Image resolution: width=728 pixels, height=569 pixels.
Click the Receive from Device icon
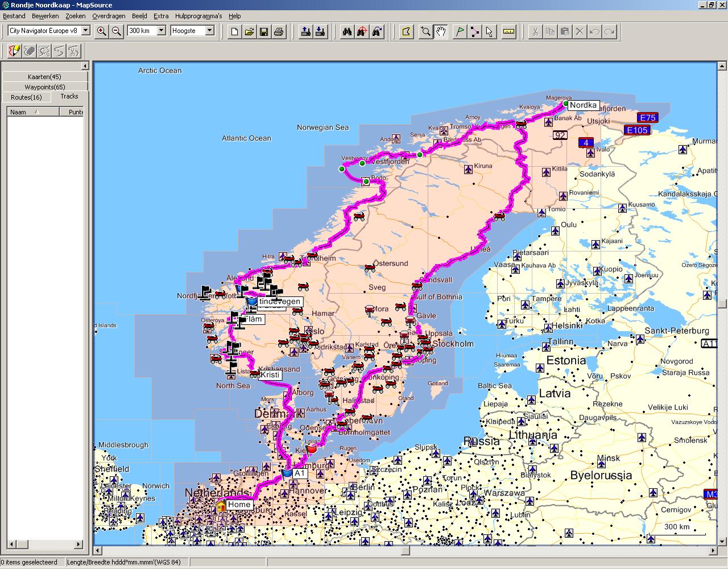pyautogui.click(x=320, y=31)
